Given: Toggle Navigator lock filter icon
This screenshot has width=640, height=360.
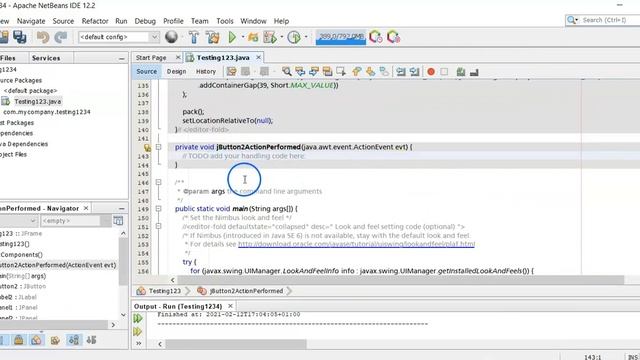Looking at the screenshot, I should tap(18, 340).
